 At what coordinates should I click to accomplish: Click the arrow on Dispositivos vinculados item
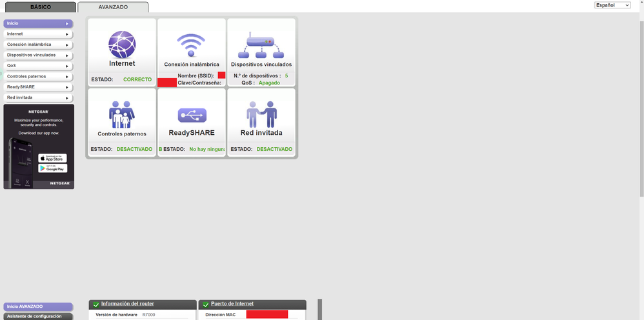[67, 55]
